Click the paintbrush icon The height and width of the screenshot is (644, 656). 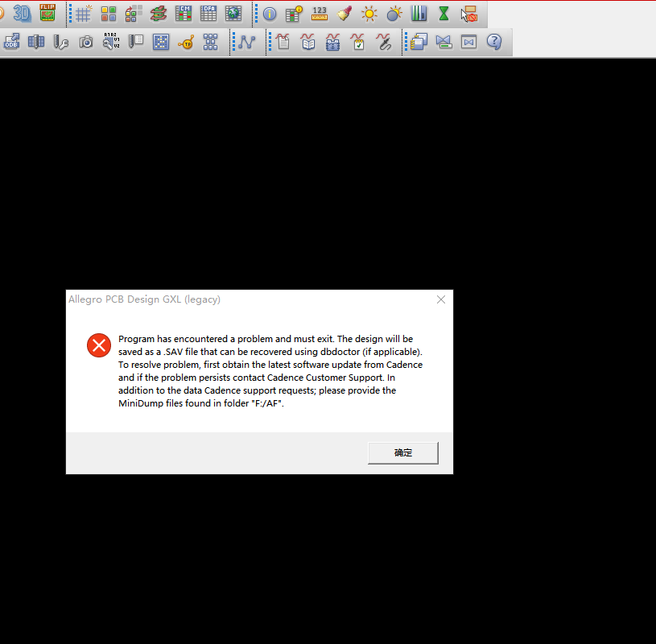coord(345,14)
